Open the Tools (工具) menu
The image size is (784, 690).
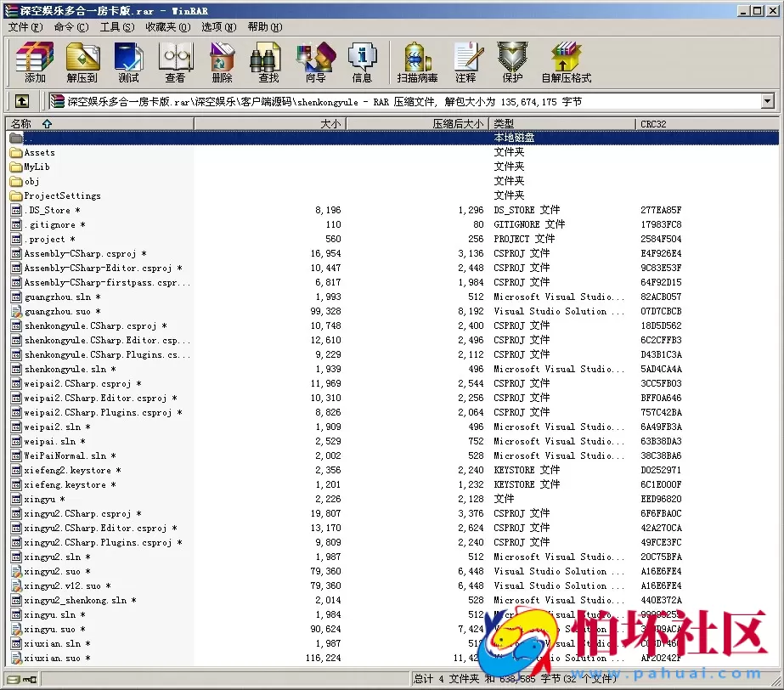point(116,27)
